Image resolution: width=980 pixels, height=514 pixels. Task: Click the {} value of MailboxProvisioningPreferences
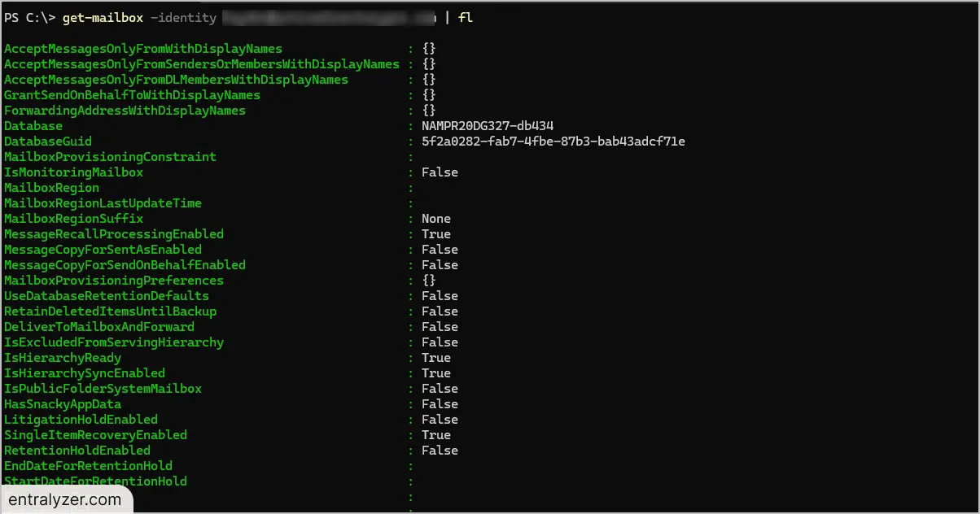[x=429, y=281]
